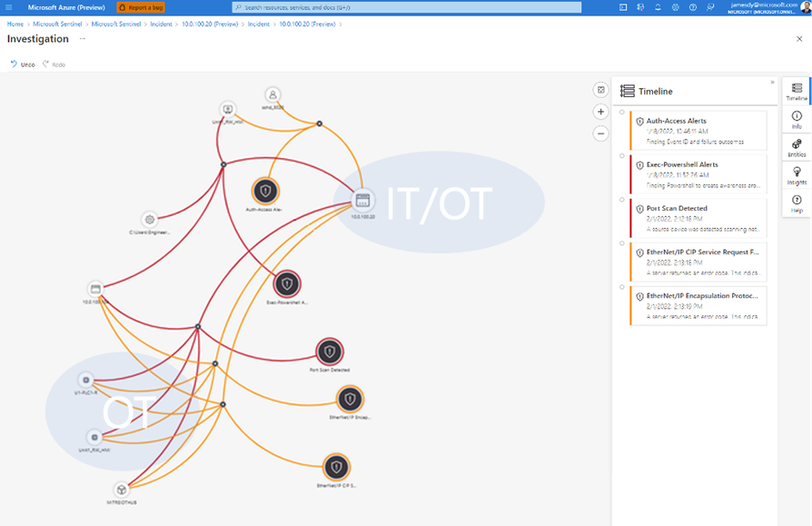Select the circle marker beside EtherNet/IP CIP Service

pos(622,243)
